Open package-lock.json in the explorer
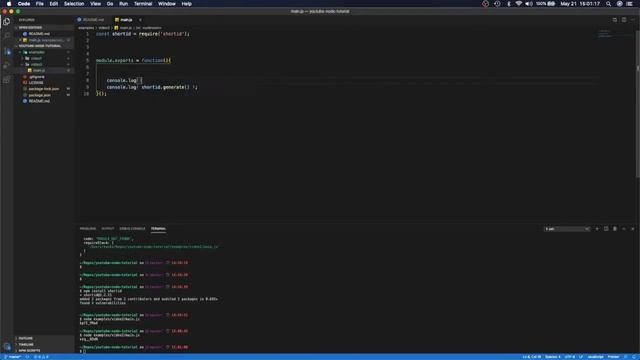Viewport: 640px width, 360px height. click(x=44, y=89)
